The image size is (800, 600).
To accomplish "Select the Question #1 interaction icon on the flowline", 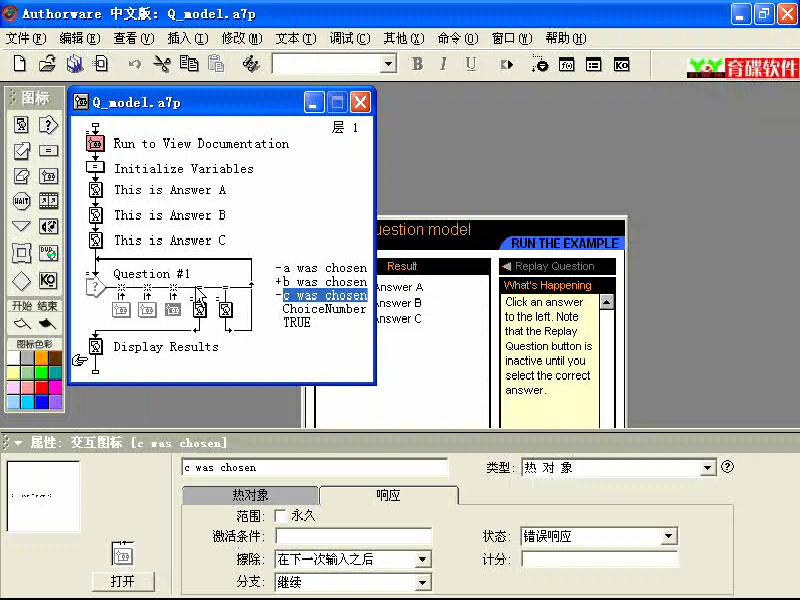I will point(95,288).
